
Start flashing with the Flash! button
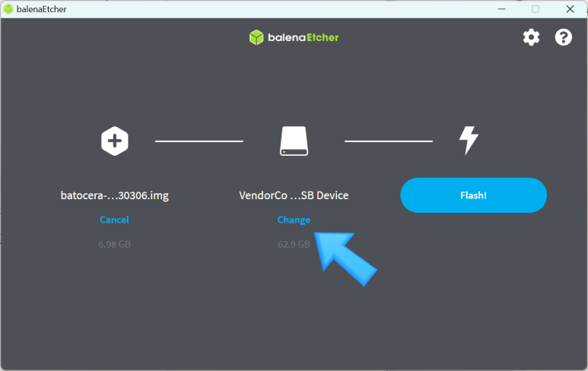click(x=473, y=195)
